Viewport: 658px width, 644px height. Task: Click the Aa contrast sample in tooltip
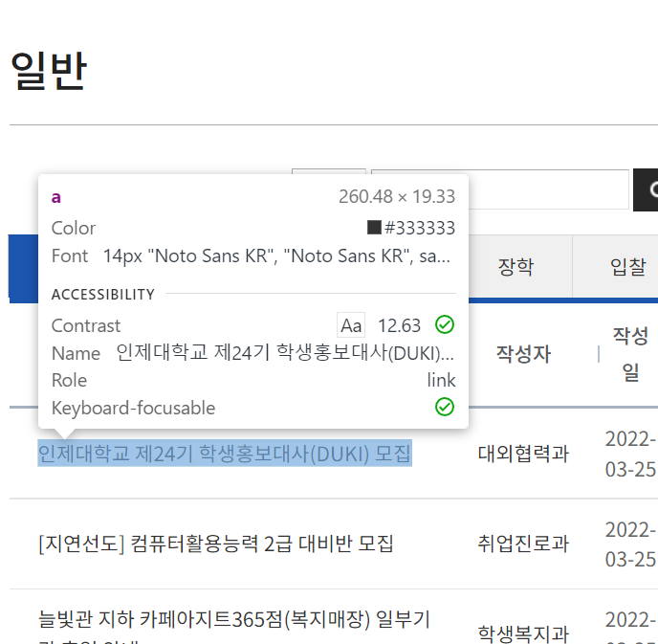coord(351,325)
